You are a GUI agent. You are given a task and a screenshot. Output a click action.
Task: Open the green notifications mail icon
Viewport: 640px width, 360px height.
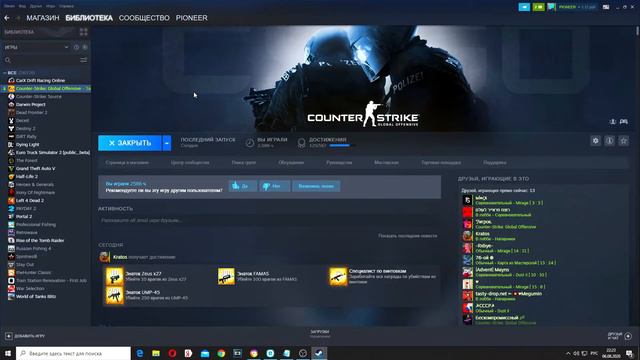538,7
